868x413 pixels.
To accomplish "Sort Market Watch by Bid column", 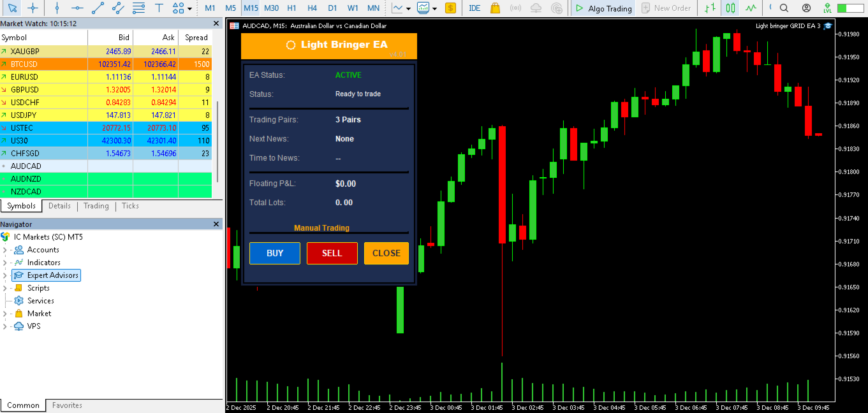I will pos(110,38).
